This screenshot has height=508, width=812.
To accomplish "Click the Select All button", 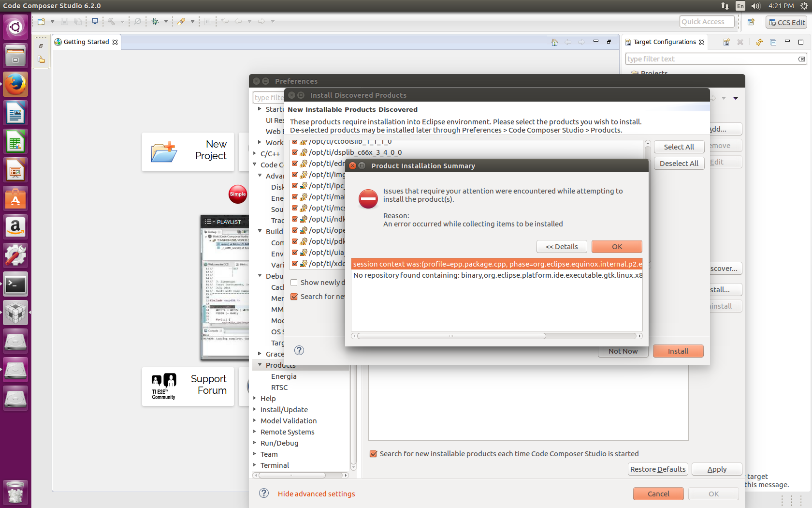I will 679,147.
